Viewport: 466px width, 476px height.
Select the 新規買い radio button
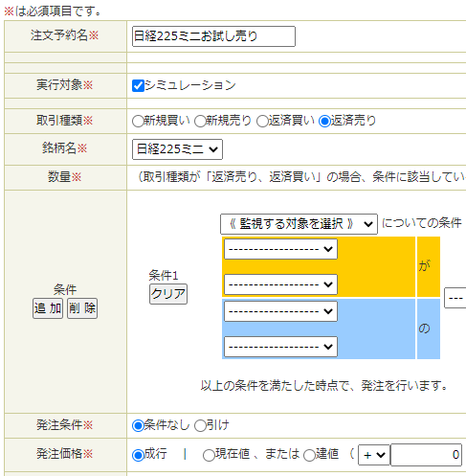pos(138,122)
